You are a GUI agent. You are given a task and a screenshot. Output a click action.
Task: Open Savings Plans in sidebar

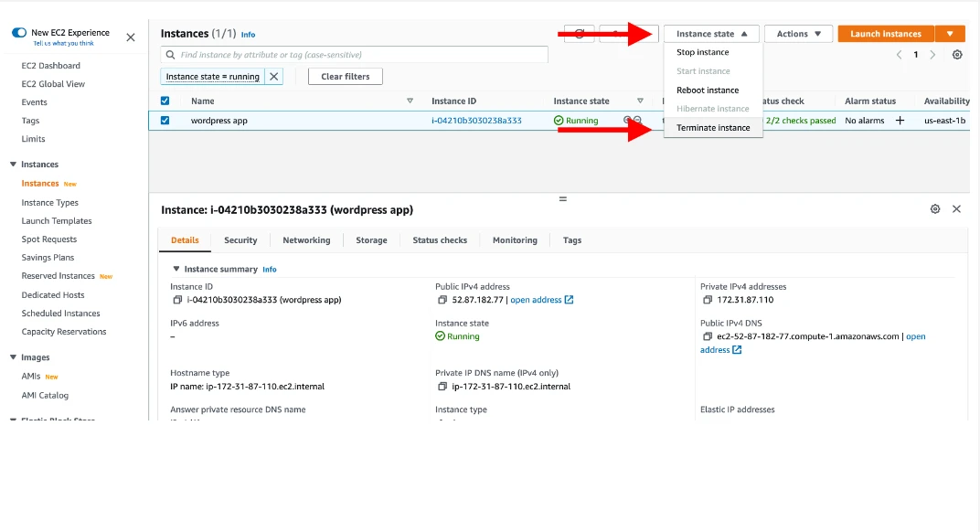click(x=48, y=257)
